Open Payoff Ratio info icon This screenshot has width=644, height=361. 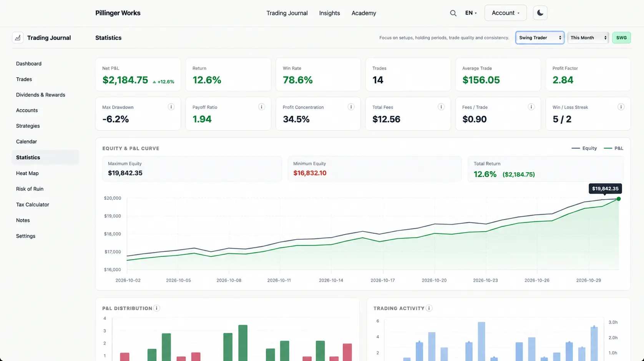tap(261, 107)
